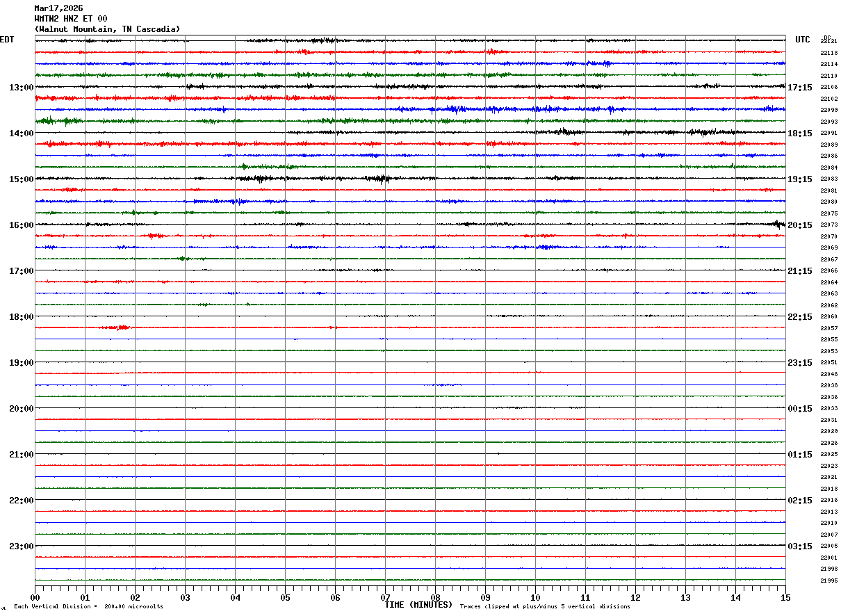The width and height of the screenshot is (841, 616).
Task: Click the "22:15" UTC time label
Action: [800, 317]
